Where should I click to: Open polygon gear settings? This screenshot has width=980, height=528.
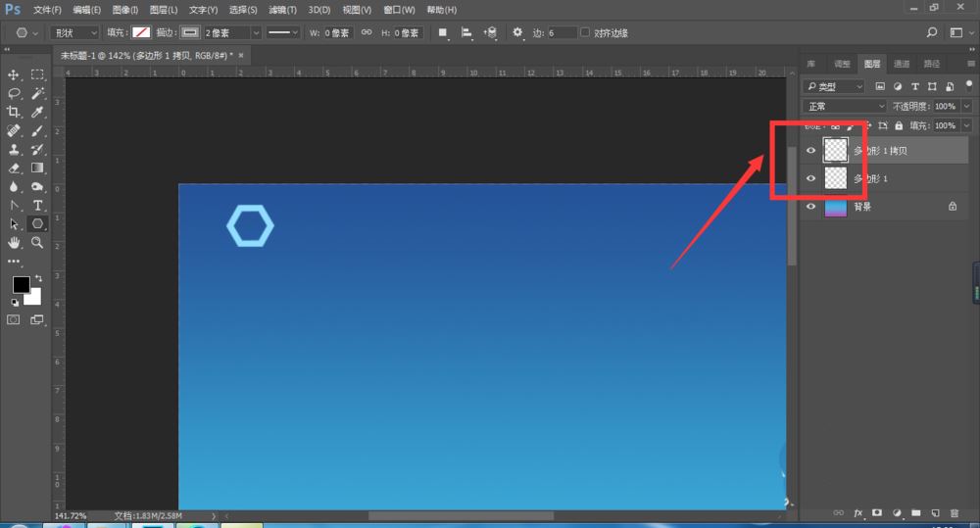(517, 32)
